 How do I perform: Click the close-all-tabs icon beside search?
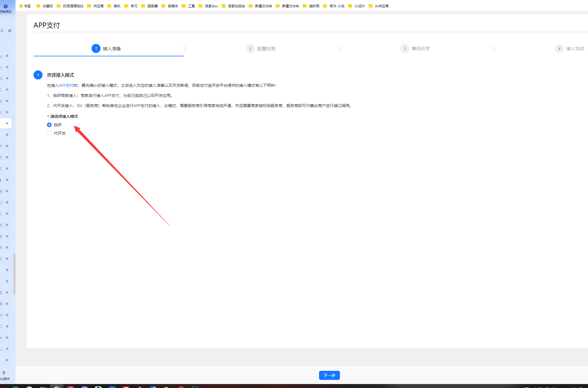(10, 31)
